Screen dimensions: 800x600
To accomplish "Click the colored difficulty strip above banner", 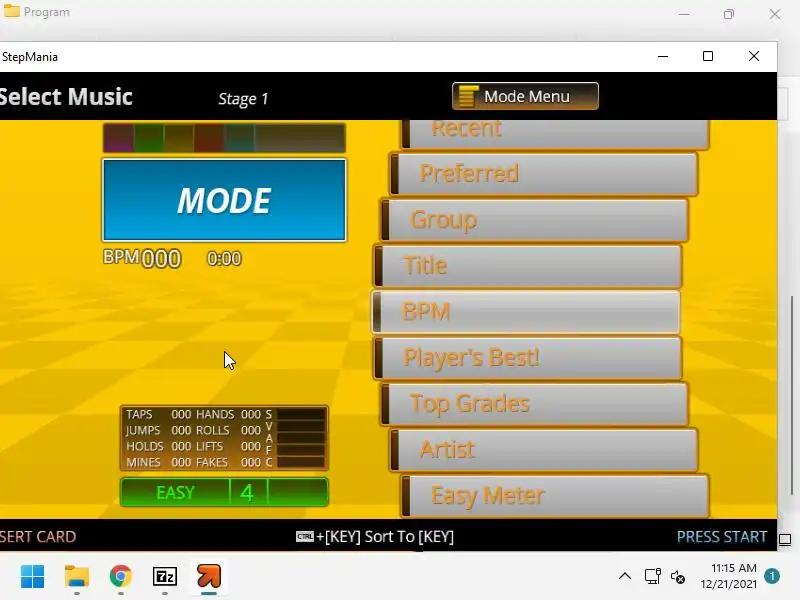I will [x=224, y=138].
